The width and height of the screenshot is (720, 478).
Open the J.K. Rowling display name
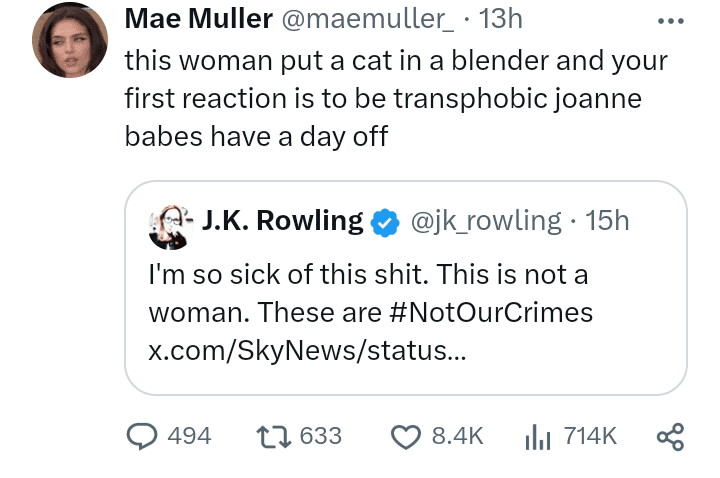[282, 221]
